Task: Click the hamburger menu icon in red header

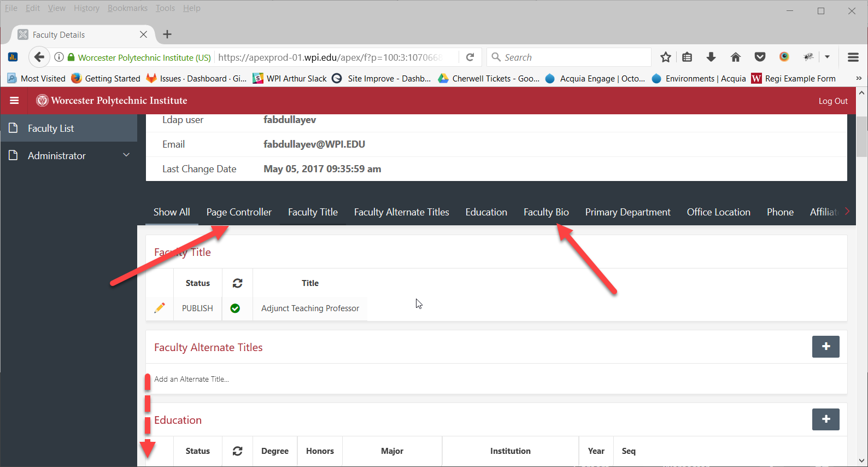Action: pyautogui.click(x=14, y=101)
